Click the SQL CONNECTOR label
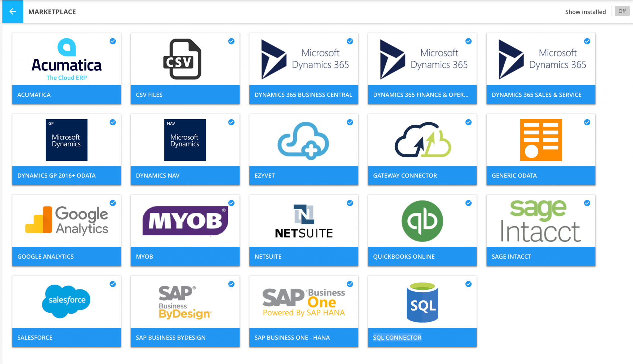This screenshot has height=364, width=633. pos(397,337)
